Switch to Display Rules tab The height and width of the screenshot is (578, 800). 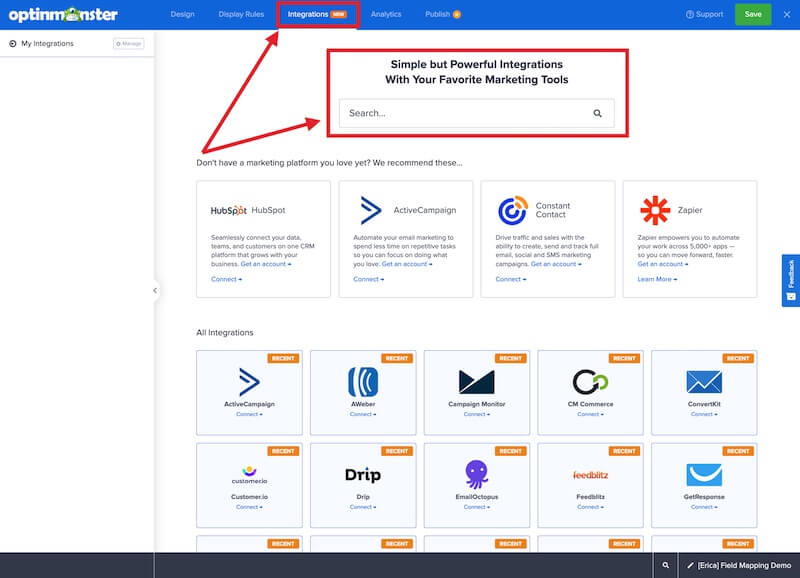tap(241, 14)
